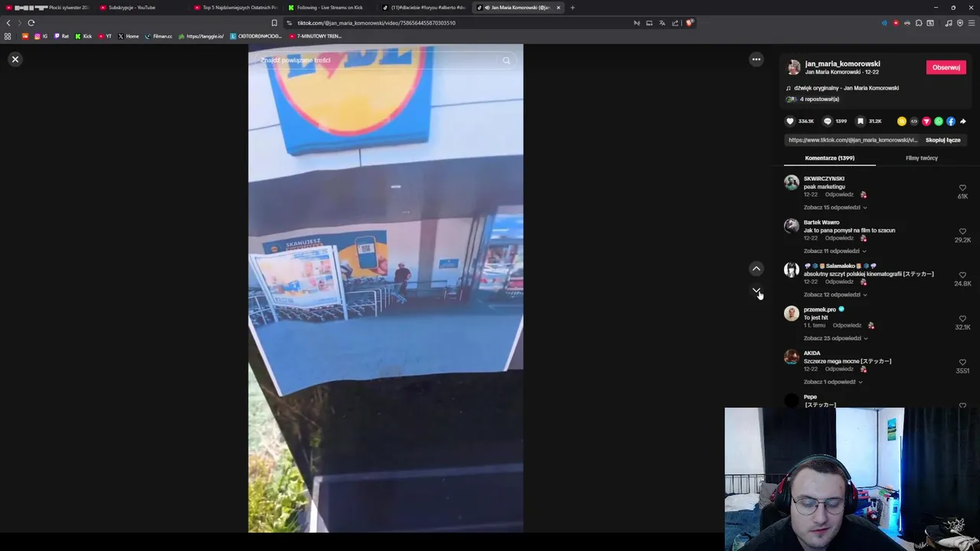Open the Filman.cc bookmark

[158, 36]
